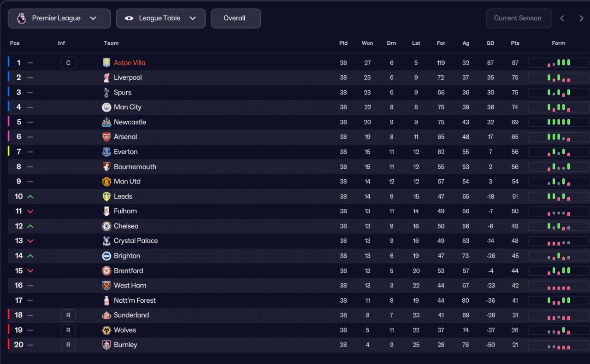
Task: Click the Newcastle club crest
Action: click(106, 122)
